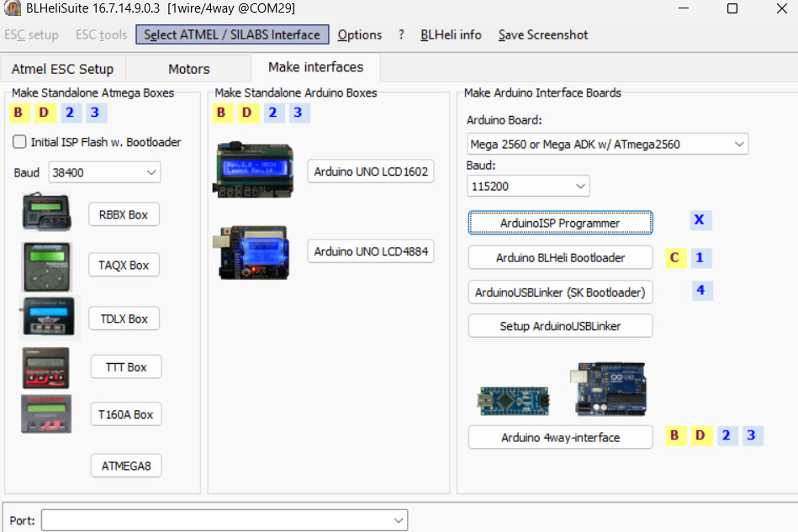Open the Motors tab
Image resolution: width=798 pixels, height=532 pixels.
pyautogui.click(x=188, y=69)
